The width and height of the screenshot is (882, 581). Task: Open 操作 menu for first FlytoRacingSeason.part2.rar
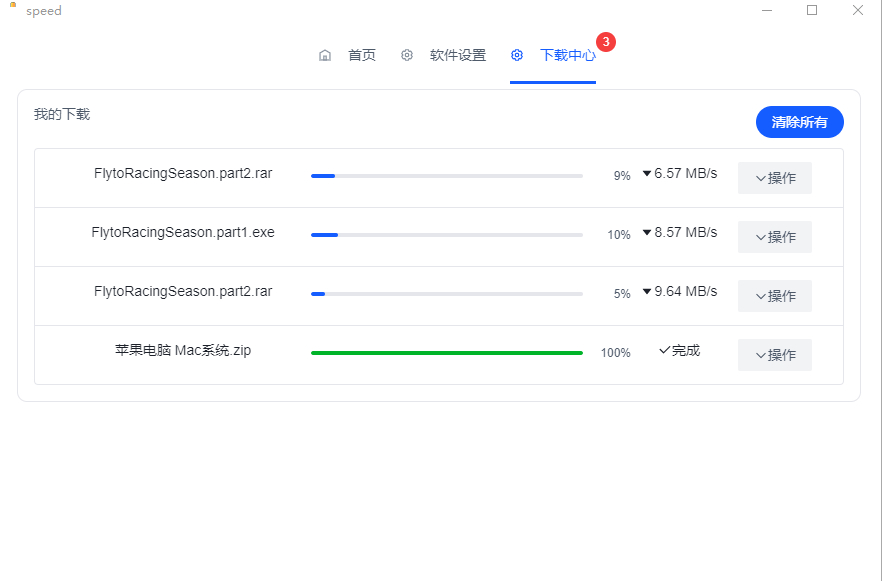(774, 177)
